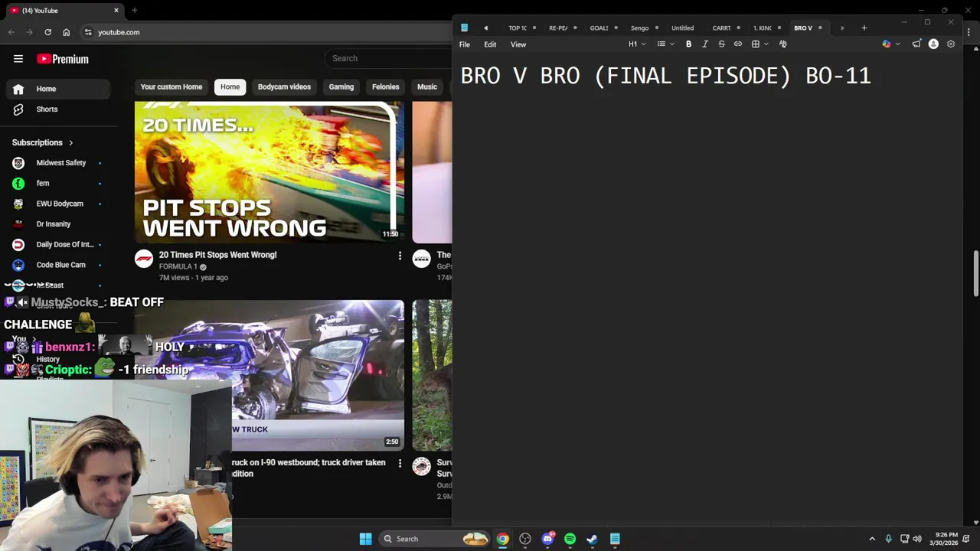Switch to the TOP 10 Notepad tab
This screenshot has height=551, width=980.
518,28
